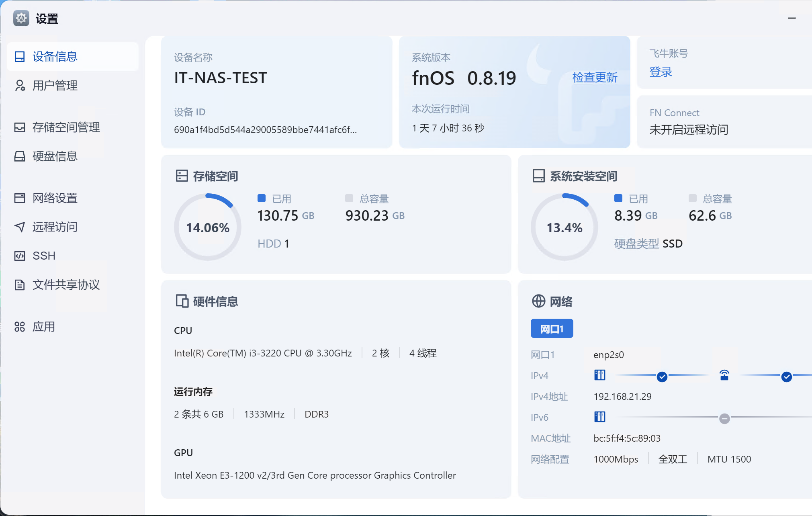
Task: Click the gray 总容量 legend swatch for 62.6 GB
Action: 693,198
